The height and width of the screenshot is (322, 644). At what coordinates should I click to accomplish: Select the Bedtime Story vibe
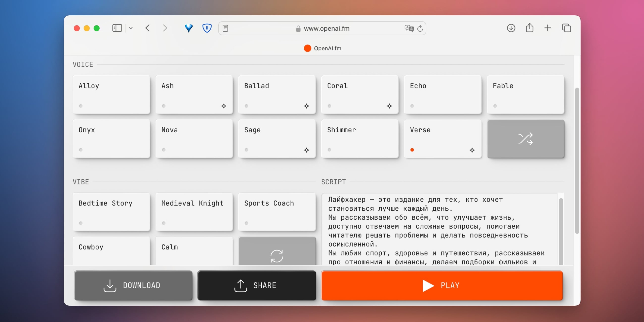pyautogui.click(x=111, y=212)
